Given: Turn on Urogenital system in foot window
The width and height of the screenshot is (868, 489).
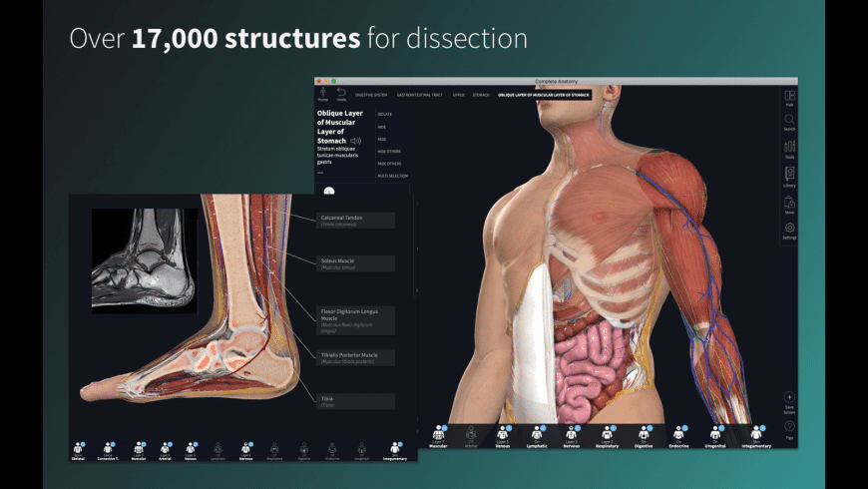Looking at the screenshot, I should (x=361, y=450).
